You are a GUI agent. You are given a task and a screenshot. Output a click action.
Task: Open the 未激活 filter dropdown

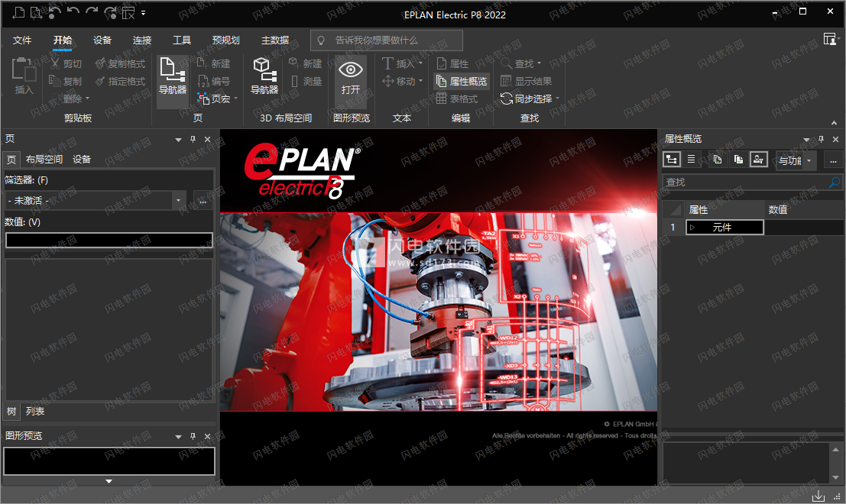point(179,201)
